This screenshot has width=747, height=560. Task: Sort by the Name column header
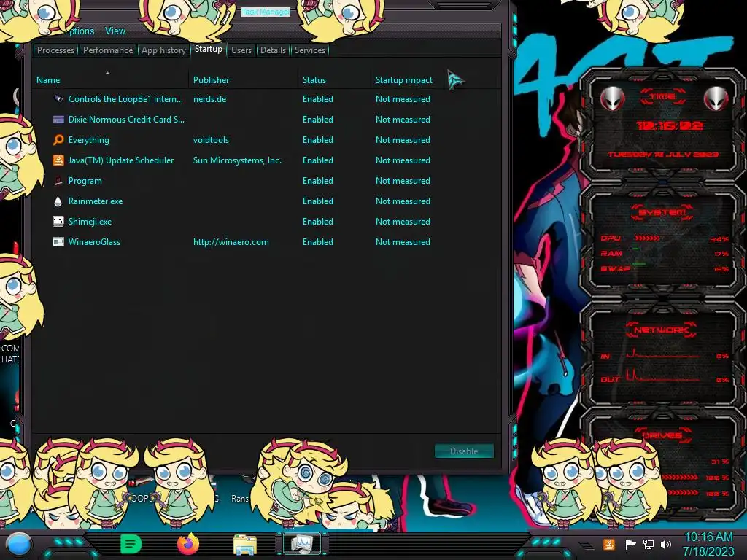[x=111, y=79]
